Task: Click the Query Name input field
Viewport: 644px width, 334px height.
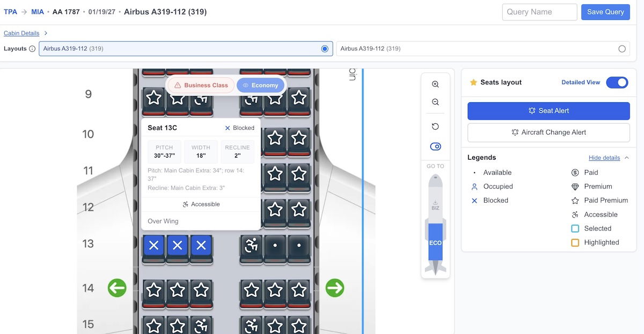Action: (x=539, y=12)
